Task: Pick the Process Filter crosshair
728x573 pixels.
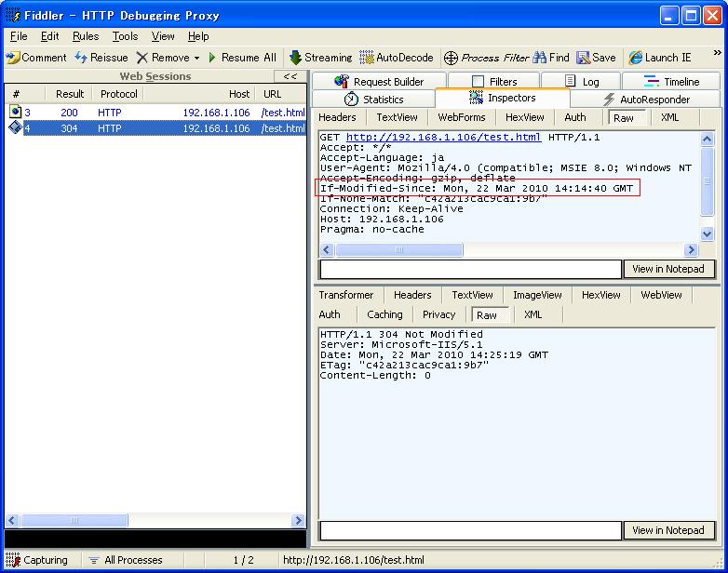Action: click(451, 58)
